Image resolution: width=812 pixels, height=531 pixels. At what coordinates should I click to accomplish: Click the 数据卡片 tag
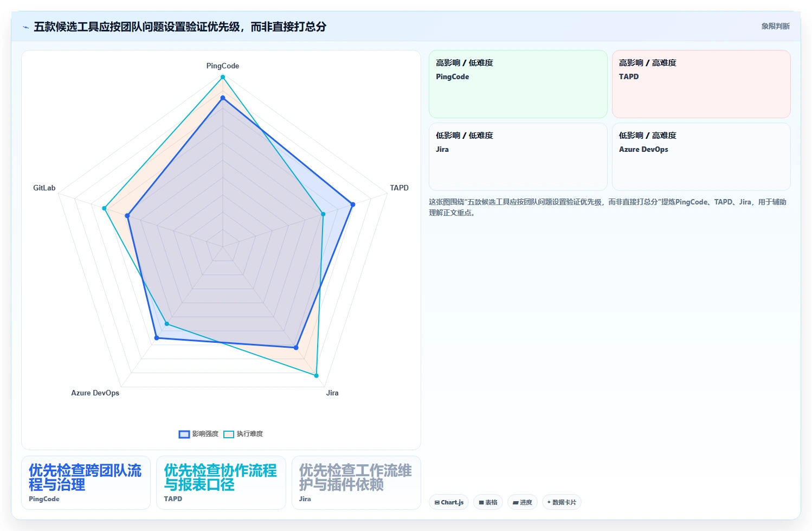pos(562,502)
